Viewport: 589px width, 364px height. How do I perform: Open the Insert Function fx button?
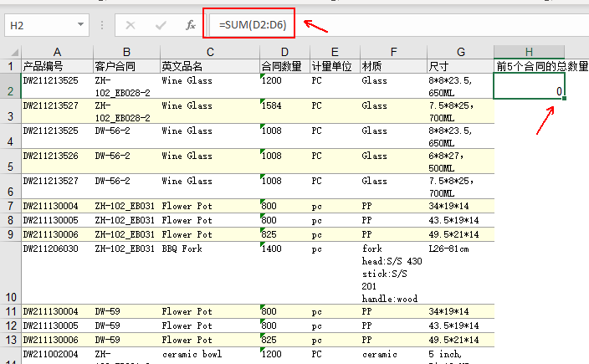coord(191,25)
